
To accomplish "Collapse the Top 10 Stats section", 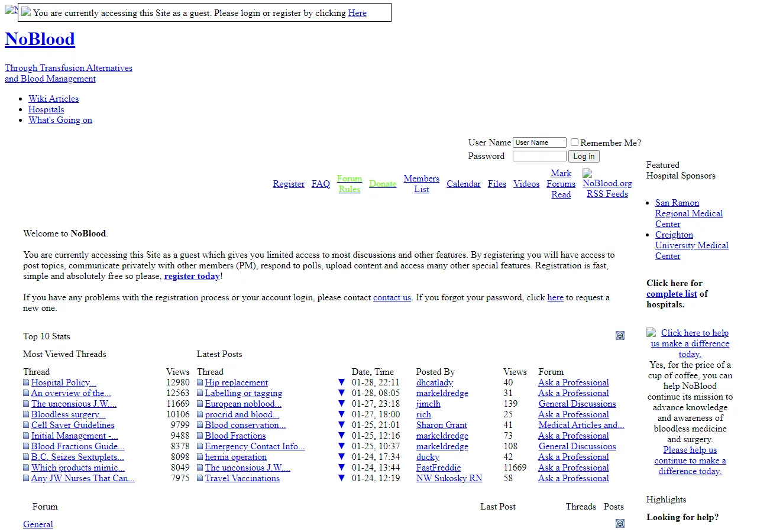I will point(620,335).
